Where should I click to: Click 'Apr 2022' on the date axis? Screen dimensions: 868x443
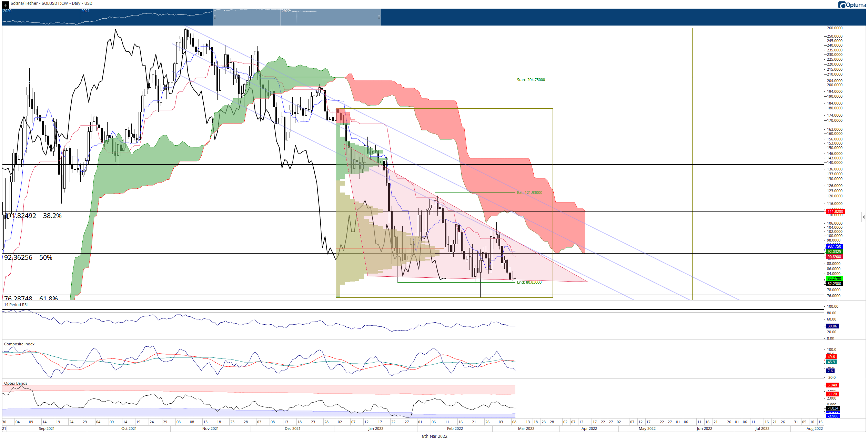click(589, 429)
